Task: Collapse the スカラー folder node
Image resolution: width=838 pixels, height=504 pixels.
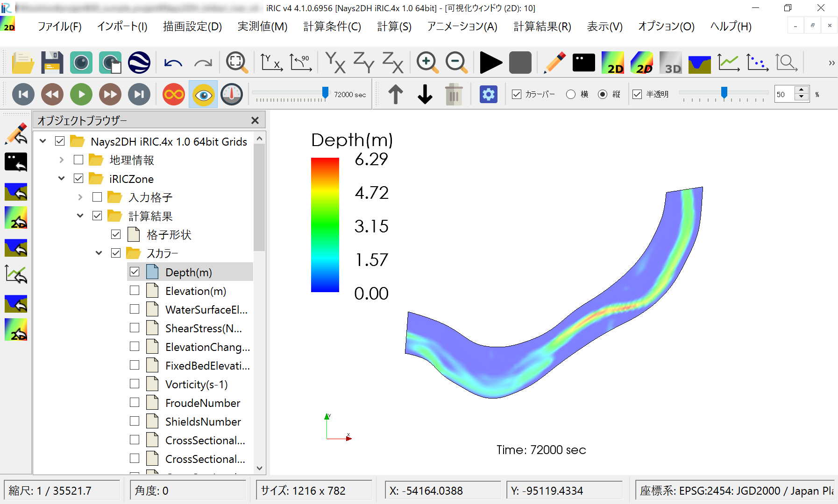Action: tap(99, 253)
